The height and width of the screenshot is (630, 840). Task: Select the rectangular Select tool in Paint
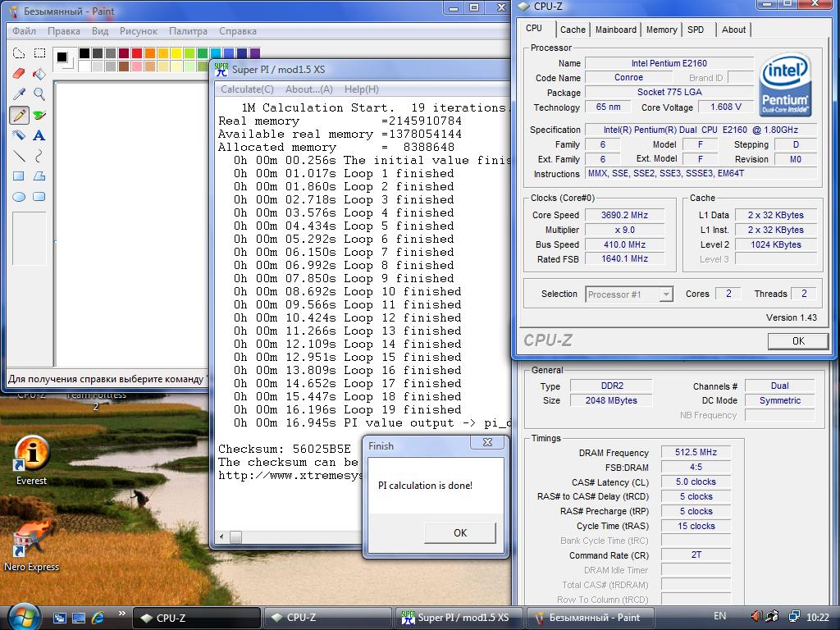(x=39, y=53)
